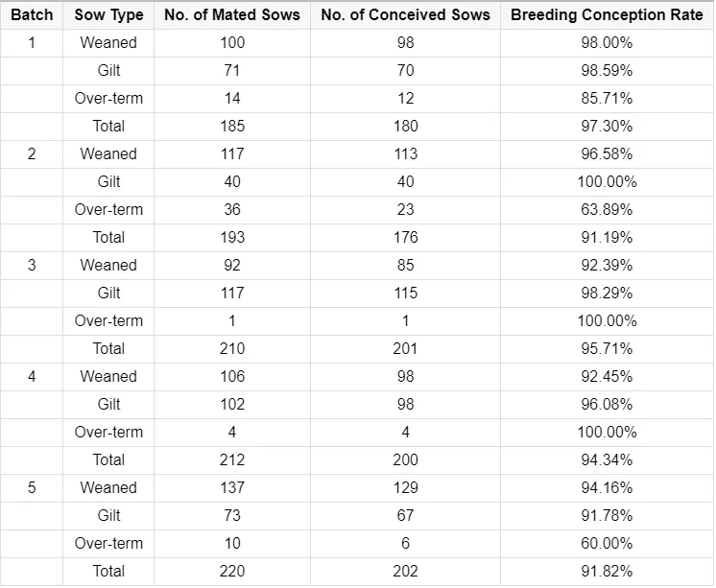716x588 pixels.
Task: Select the batch 5 number cell
Action: point(32,488)
